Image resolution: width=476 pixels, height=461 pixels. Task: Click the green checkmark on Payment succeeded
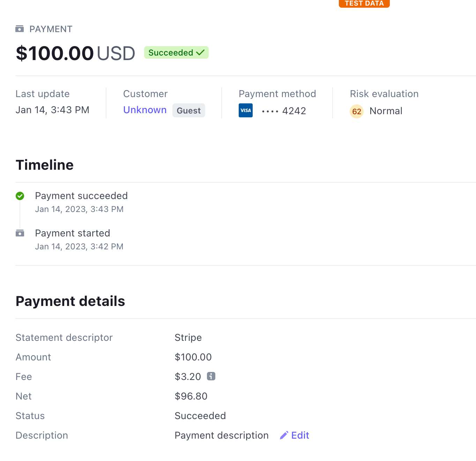[20, 196]
